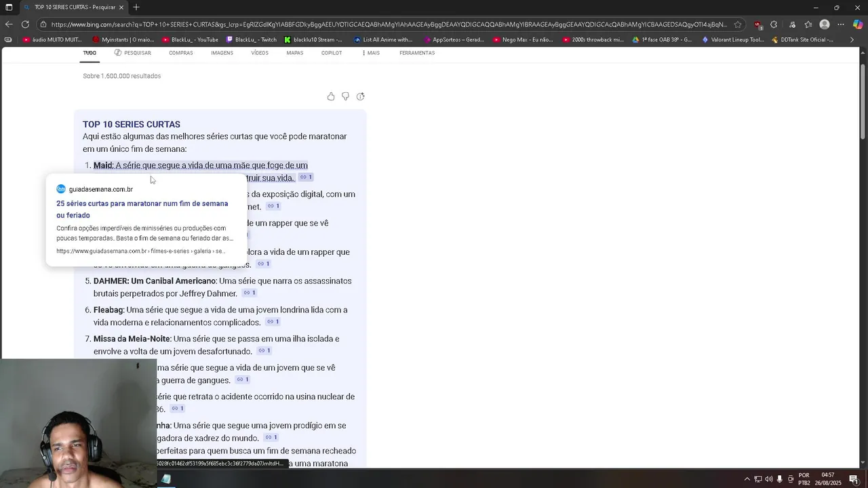Switch to the COMPRAS tab
Screen dimensions: 868x488
(181, 53)
